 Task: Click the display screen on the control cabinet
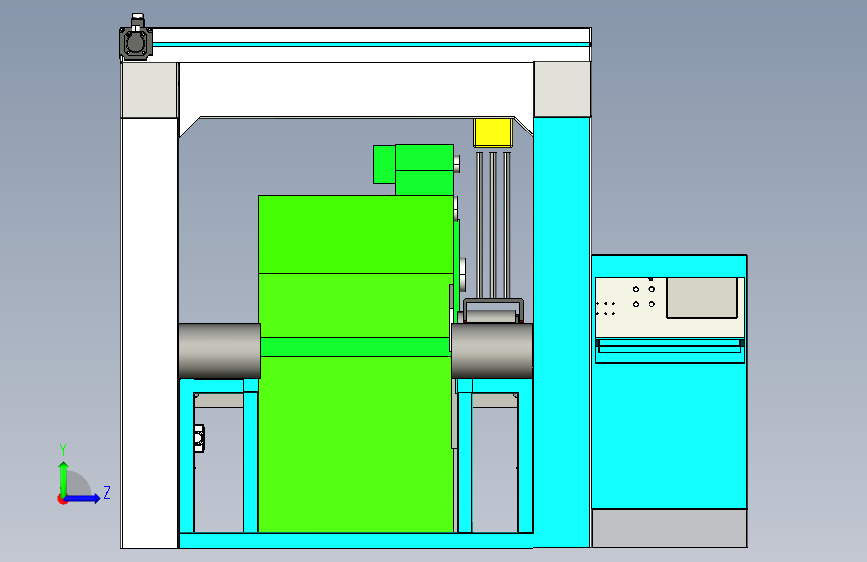click(x=702, y=298)
